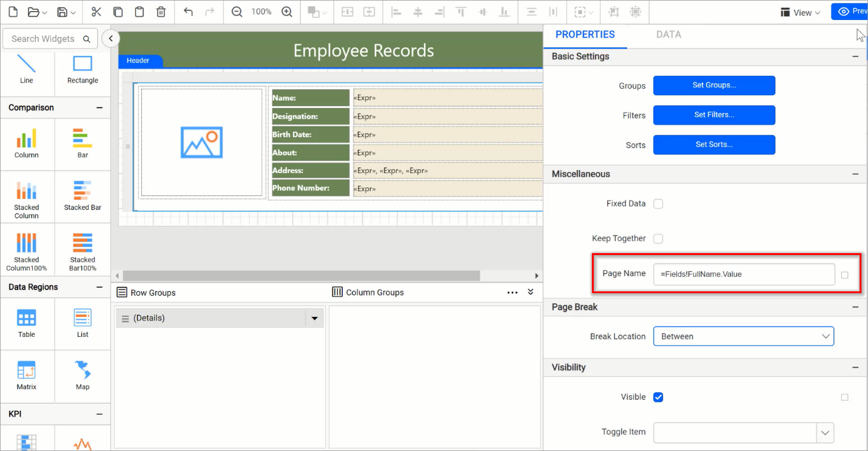Screen dimensions: 868x451
Task: Collapse the Comparison widget category
Action: pos(99,107)
